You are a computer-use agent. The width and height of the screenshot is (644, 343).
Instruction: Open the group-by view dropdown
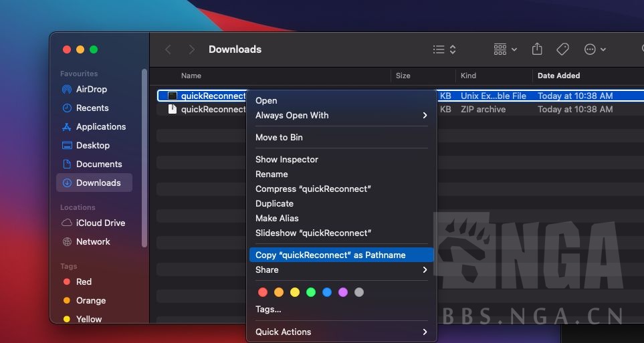click(x=505, y=49)
